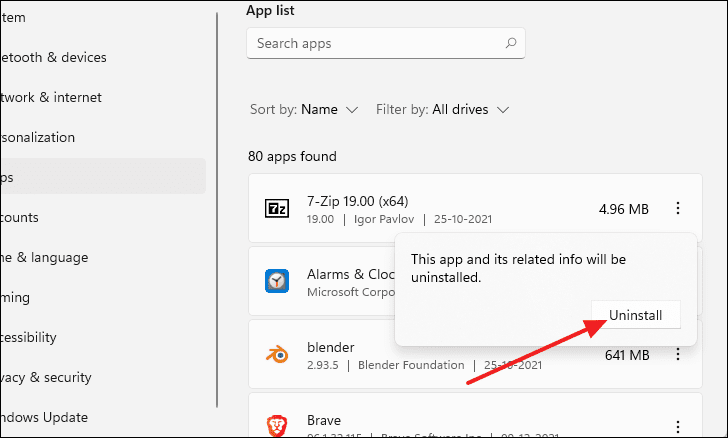
Task: Open Time & language settings
Action: (x=44, y=257)
